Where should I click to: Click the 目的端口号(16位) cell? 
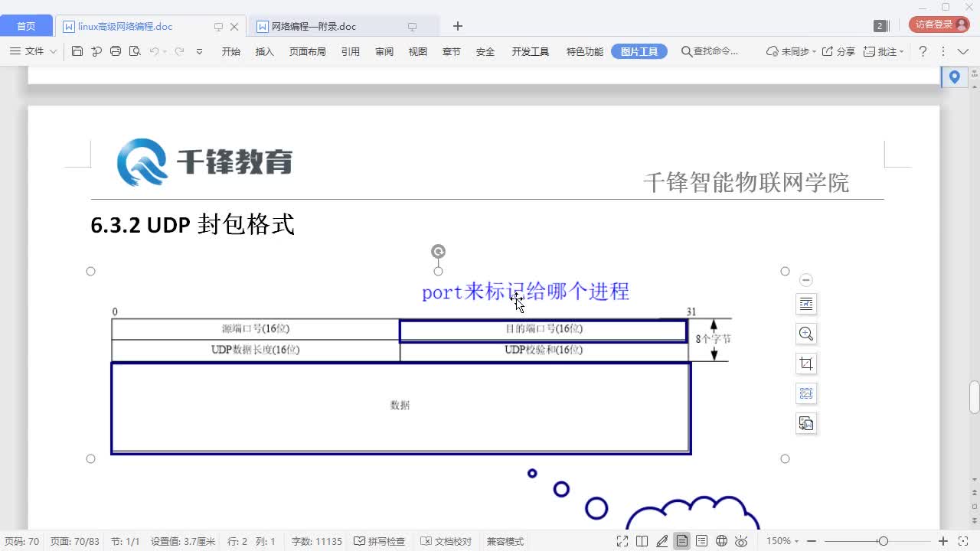pyautogui.click(x=544, y=330)
